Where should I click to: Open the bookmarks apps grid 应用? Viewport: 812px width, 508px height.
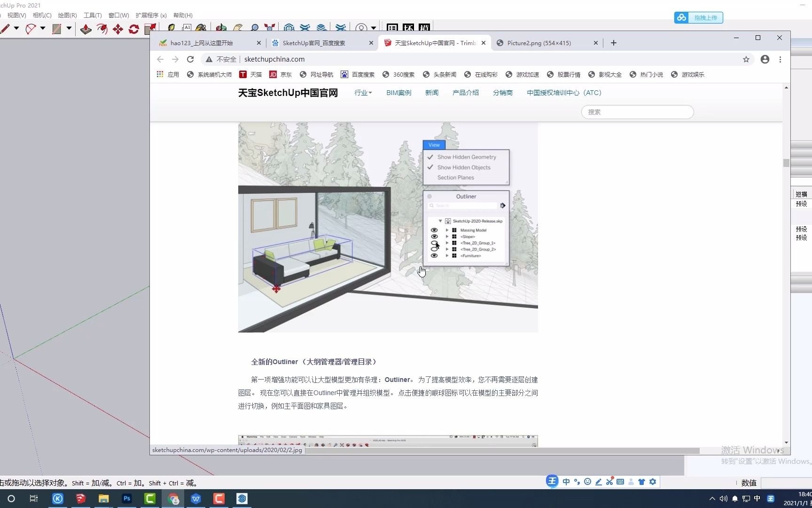pos(167,74)
